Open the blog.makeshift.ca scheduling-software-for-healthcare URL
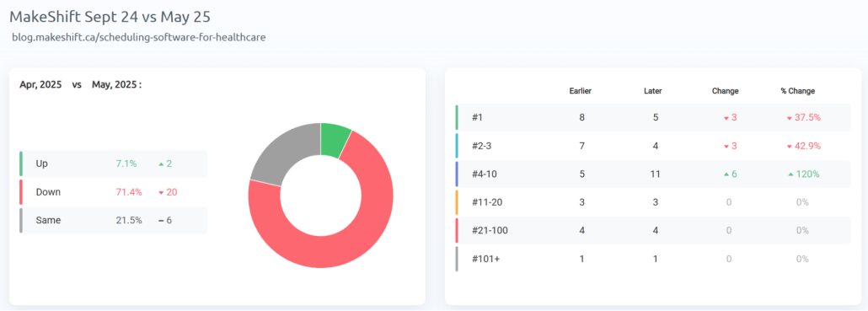Viewport: 868px width, 311px height. coord(139,38)
